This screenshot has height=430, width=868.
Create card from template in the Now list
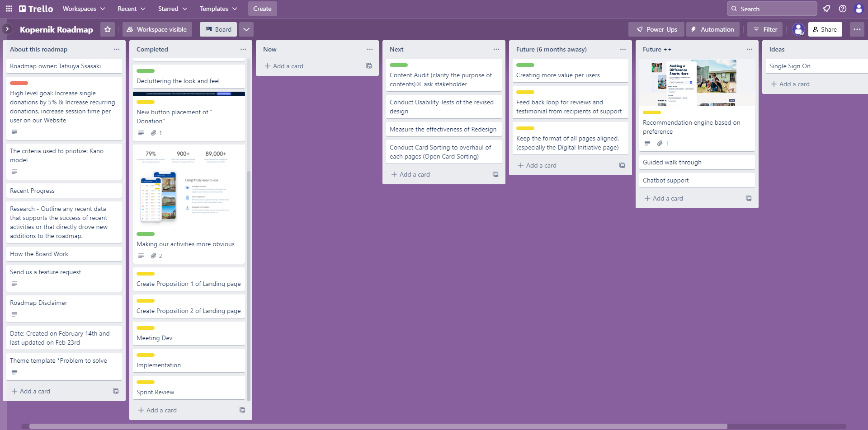[x=368, y=65]
